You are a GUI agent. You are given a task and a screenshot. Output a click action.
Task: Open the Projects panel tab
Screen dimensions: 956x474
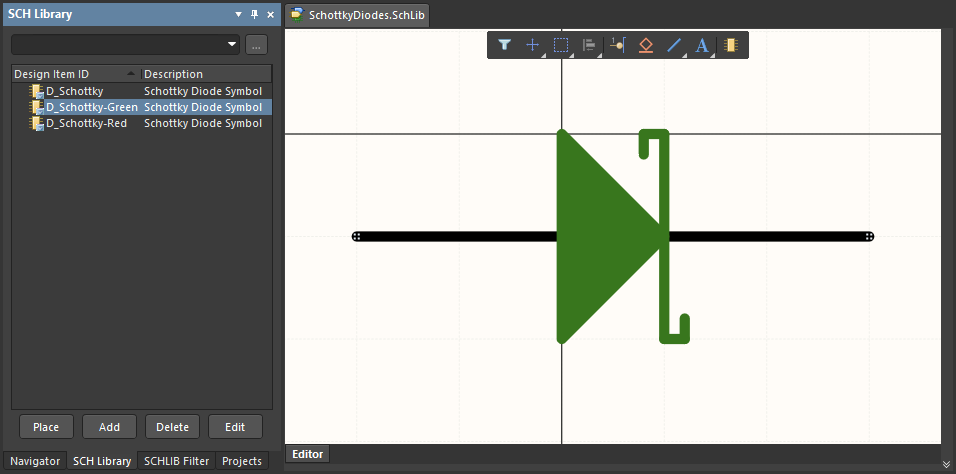pyautogui.click(x=242, y=461)
